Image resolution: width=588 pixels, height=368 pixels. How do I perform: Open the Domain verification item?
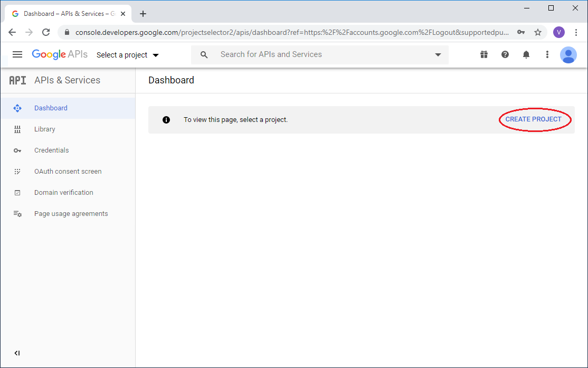point(68,192)
